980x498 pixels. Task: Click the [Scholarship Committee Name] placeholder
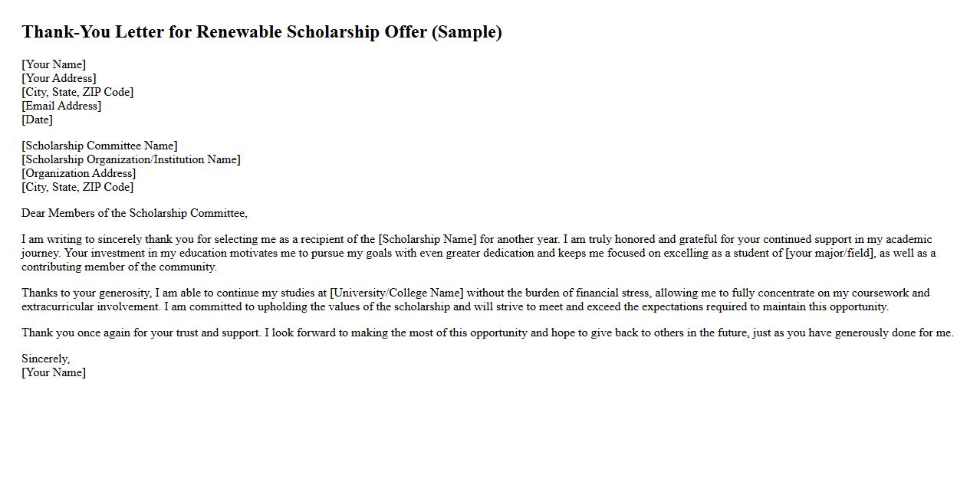100,146
